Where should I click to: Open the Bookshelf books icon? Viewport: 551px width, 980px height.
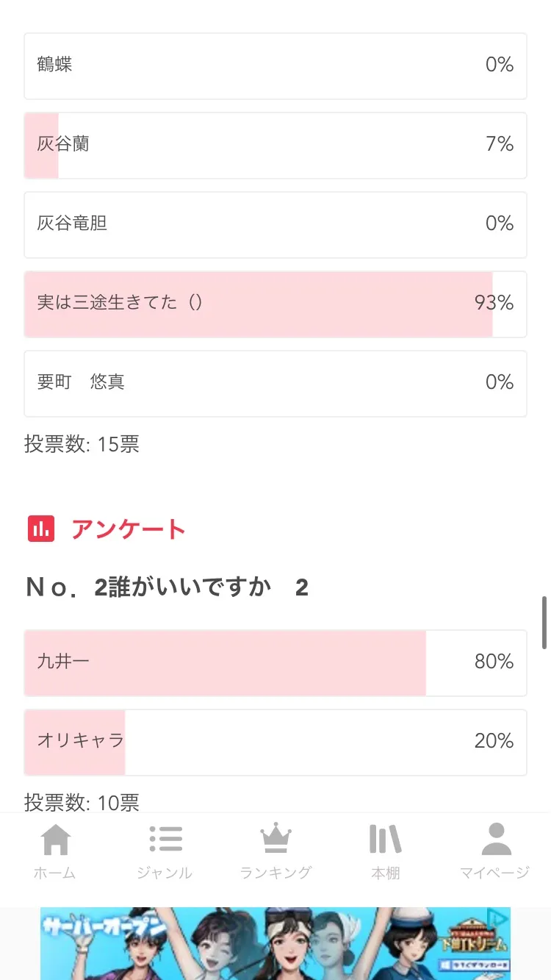click(x=385, y=840)
